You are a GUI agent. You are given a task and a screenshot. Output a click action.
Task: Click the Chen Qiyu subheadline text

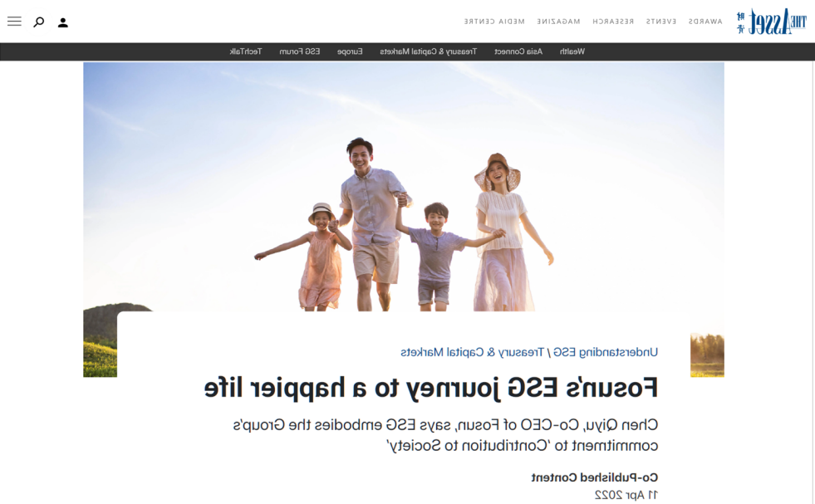(445, 435)
